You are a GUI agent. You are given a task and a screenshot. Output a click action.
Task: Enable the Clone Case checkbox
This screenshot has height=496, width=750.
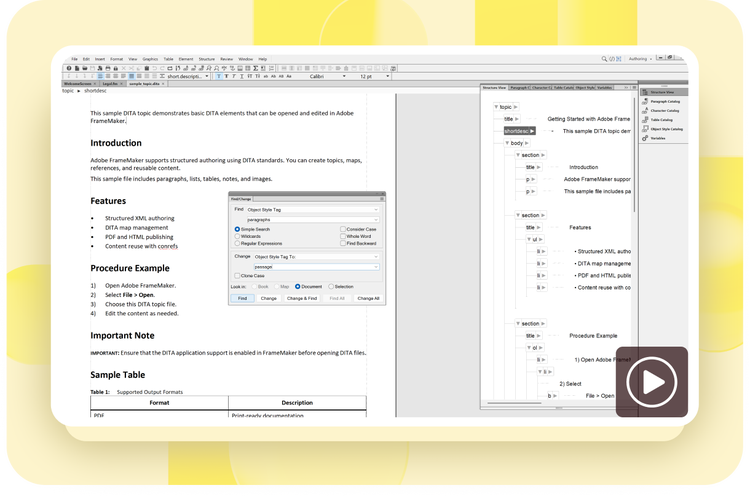point(237,276)
